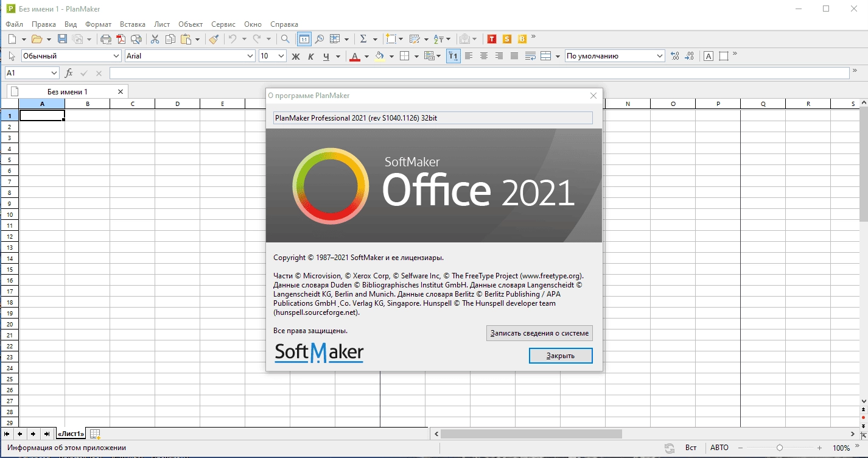Expand the fill color dropdown arrow
868x458 pixels.
click(391, 56)
